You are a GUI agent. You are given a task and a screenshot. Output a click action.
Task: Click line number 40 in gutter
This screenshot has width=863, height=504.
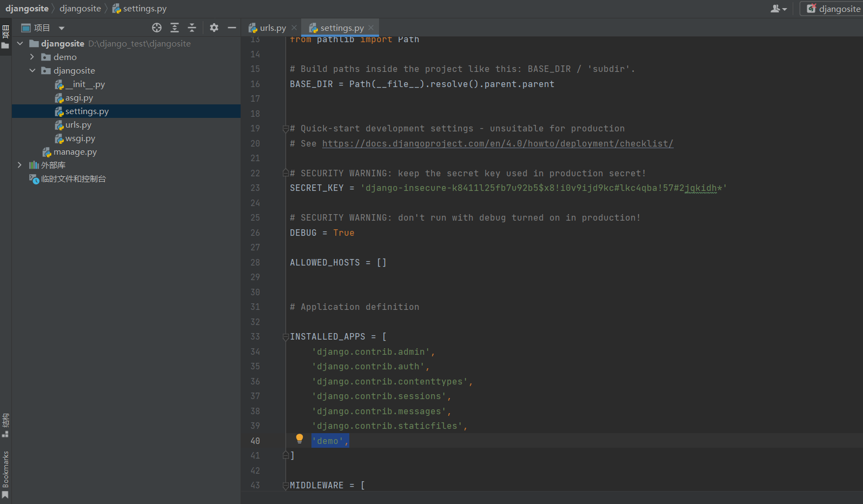coord(255,441)
